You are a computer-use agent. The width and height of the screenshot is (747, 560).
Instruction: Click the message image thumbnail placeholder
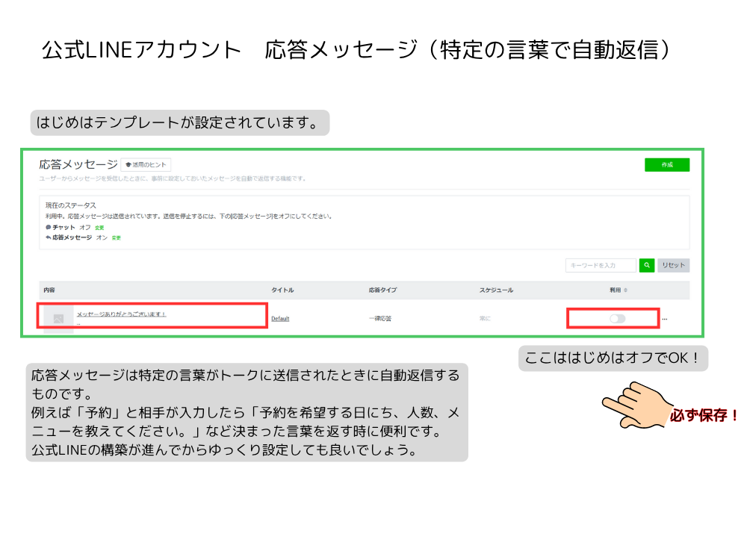tap(58, 319)
